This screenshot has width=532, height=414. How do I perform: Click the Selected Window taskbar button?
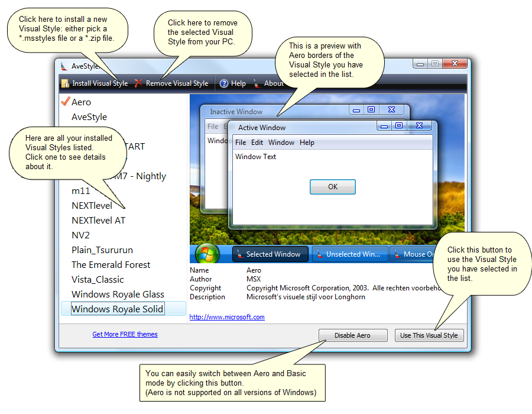[x=270, y=254]
